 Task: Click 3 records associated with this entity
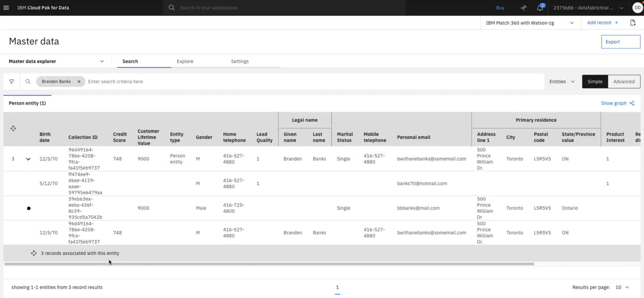click(80, 253)
